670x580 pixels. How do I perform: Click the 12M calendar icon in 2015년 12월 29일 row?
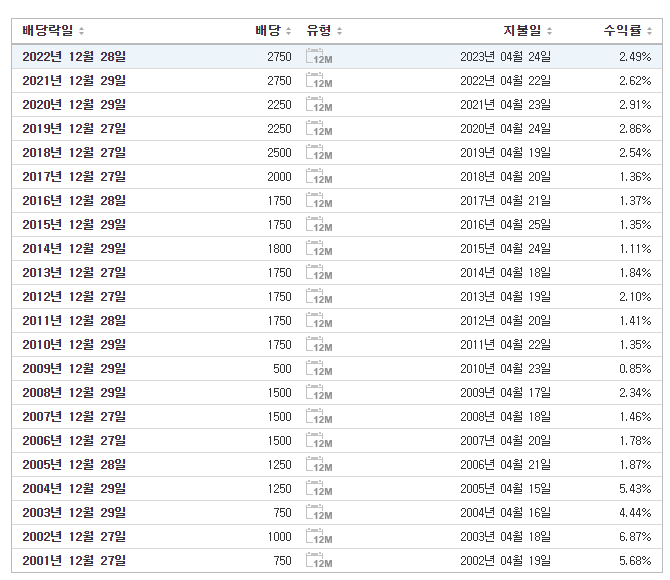pyautogui.click(x=319, y=225)
